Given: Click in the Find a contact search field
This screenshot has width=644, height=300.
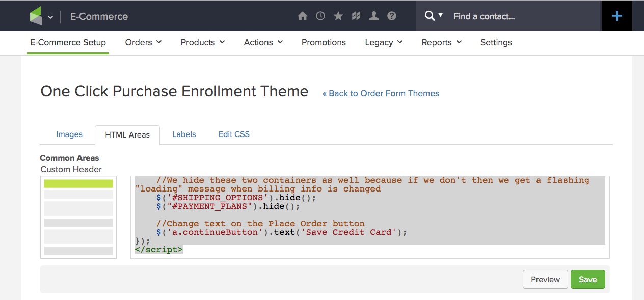Looking at the screenshot, I should [x=525, y=16].
